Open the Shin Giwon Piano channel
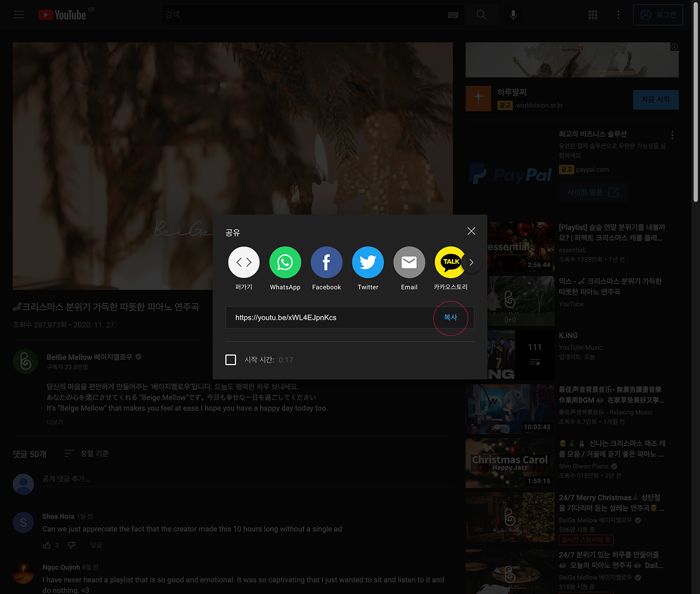 [583, 466]
